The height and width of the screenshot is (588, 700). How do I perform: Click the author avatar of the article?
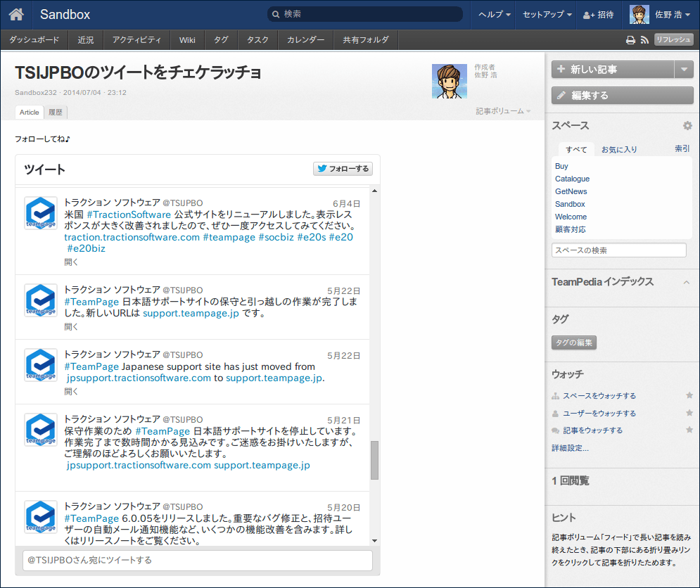click(450, 81)
